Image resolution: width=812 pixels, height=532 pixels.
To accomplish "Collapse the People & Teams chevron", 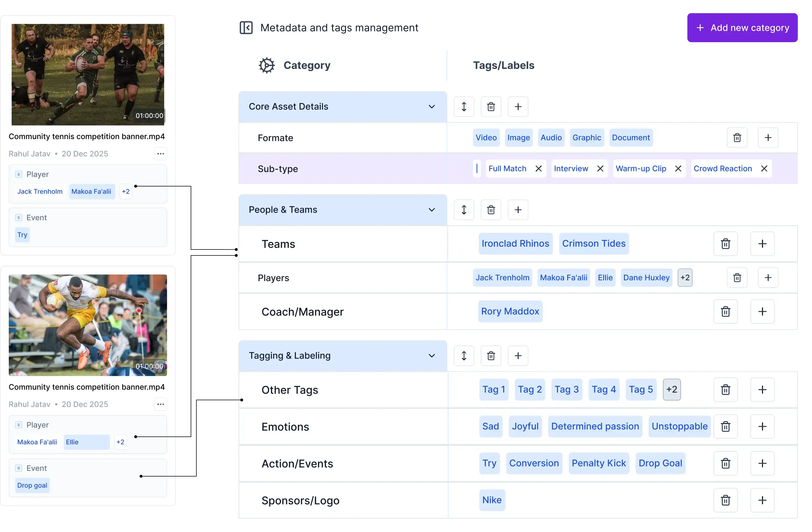I will pos(432,209).
